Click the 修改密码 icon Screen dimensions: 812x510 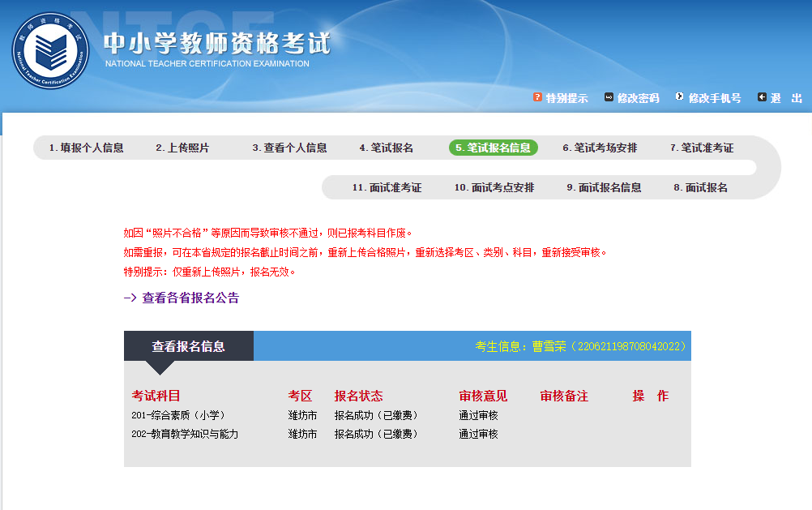609,97
